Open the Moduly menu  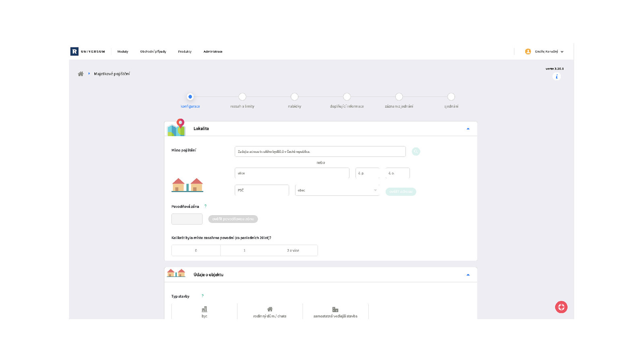point(123,51)
